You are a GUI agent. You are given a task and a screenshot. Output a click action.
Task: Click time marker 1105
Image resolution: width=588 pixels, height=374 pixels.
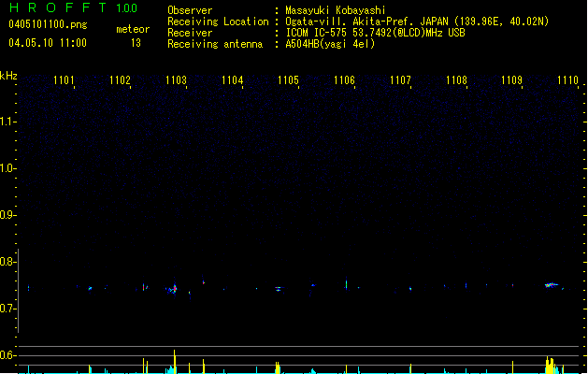(288, 80)
